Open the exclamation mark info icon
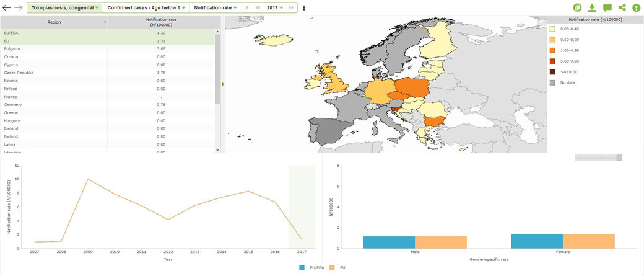Image resolution: width=644 pixels, height=276 pixels. (637, 8)
